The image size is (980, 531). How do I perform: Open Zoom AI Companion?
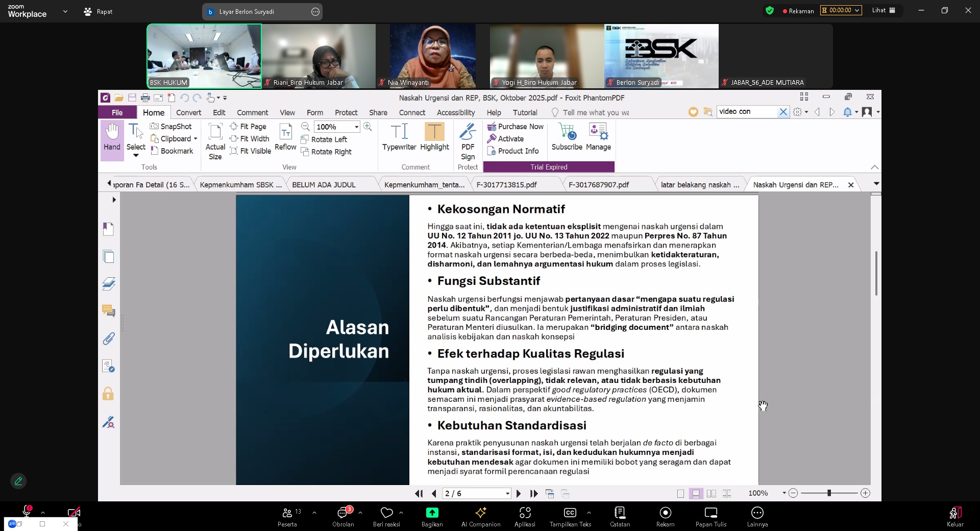[480, 516]
